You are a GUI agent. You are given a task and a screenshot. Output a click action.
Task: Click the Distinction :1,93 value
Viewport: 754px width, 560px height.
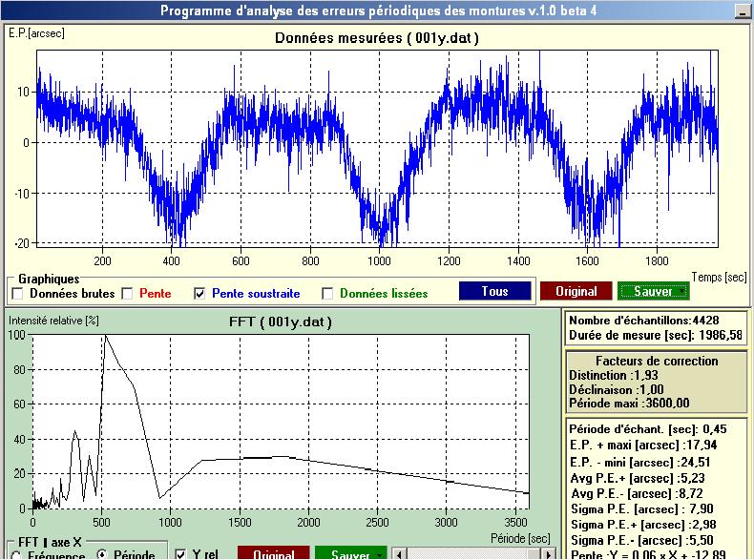pos(613,375)
